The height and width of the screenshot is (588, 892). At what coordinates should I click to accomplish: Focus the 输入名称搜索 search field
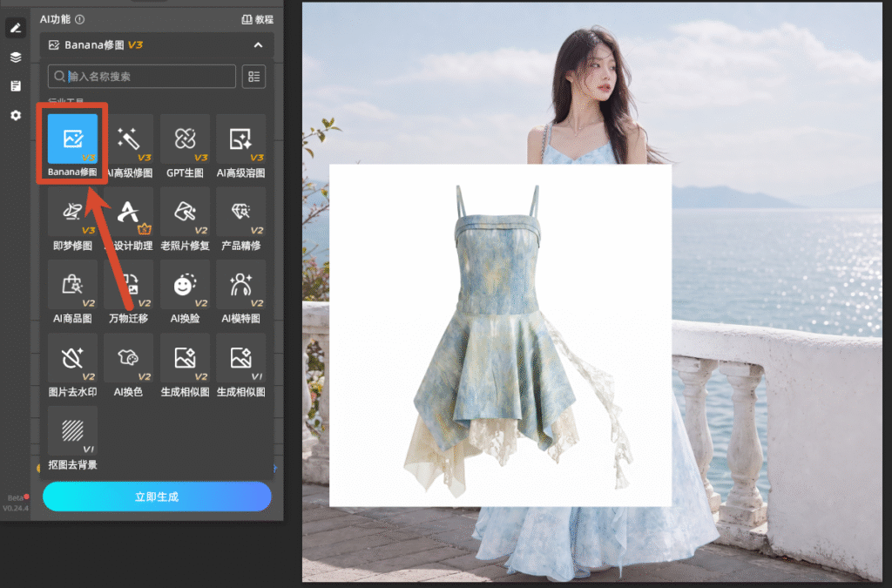pyautogui.click(x=142, y=76)
